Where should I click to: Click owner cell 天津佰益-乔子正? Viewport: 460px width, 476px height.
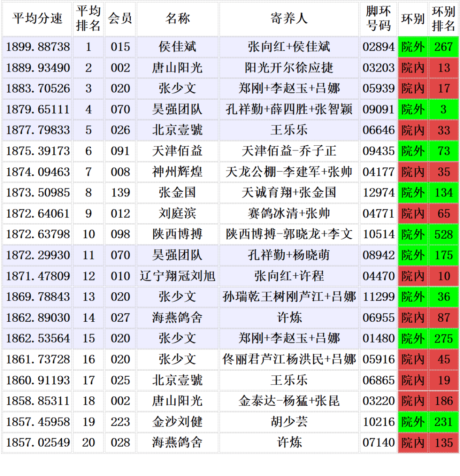pos(289,151)
